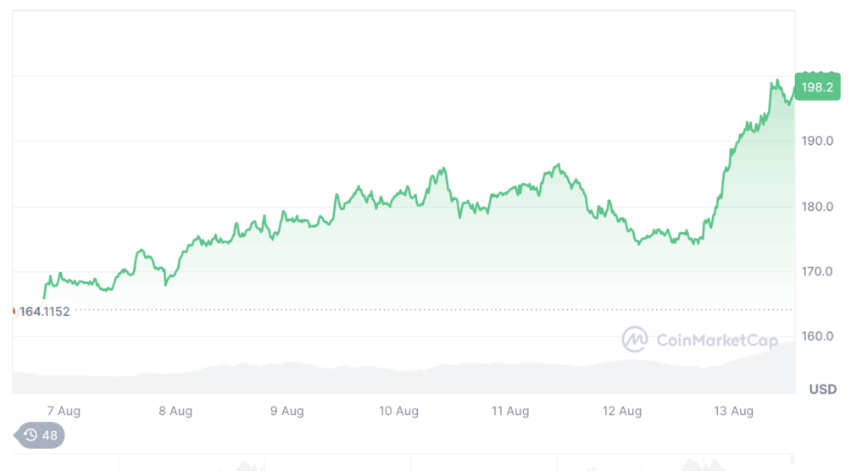
Task: Click the 180.0 price axis label
Action: point(817,207)
